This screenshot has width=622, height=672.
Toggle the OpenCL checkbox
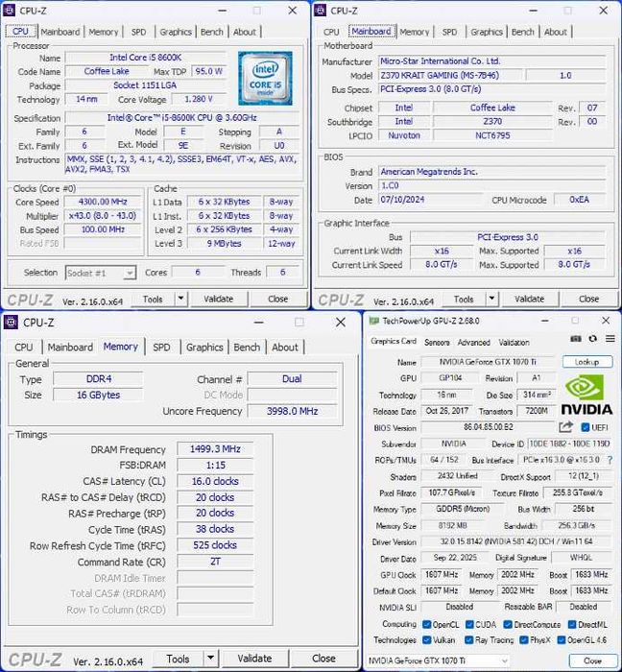tap(426, 624)
